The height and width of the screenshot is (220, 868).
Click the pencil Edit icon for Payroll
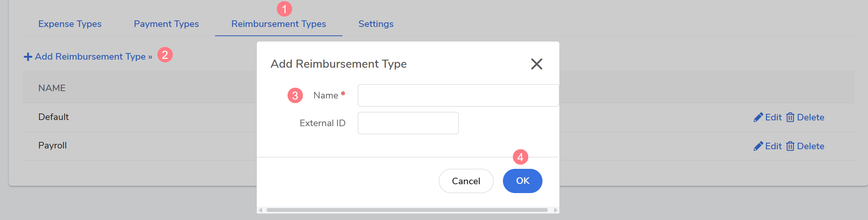758,146
